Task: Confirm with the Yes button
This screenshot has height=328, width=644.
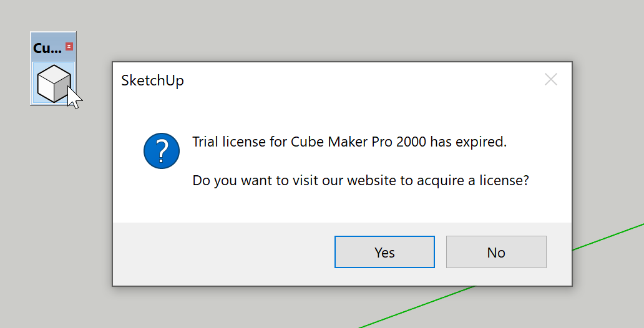Action: coord(384,252)
